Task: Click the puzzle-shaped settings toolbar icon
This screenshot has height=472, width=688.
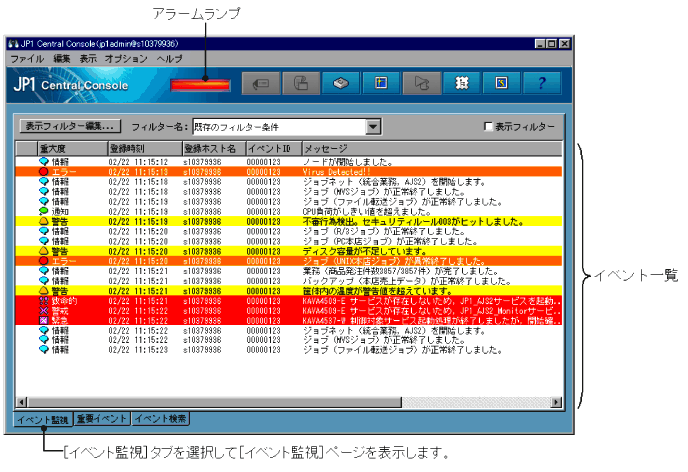Action: pyautogui.click(x=462, y=84)
